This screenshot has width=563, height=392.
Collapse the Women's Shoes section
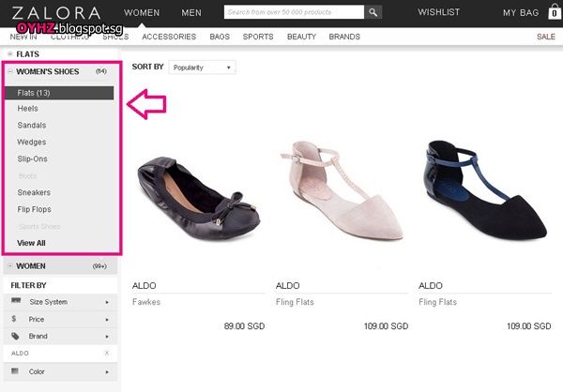(10, 71)
